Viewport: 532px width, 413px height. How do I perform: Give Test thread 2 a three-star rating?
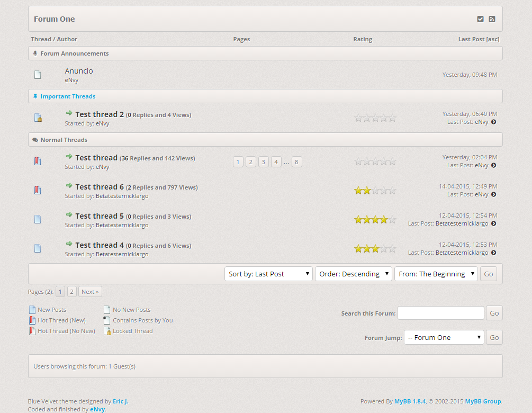click(375, 118)
